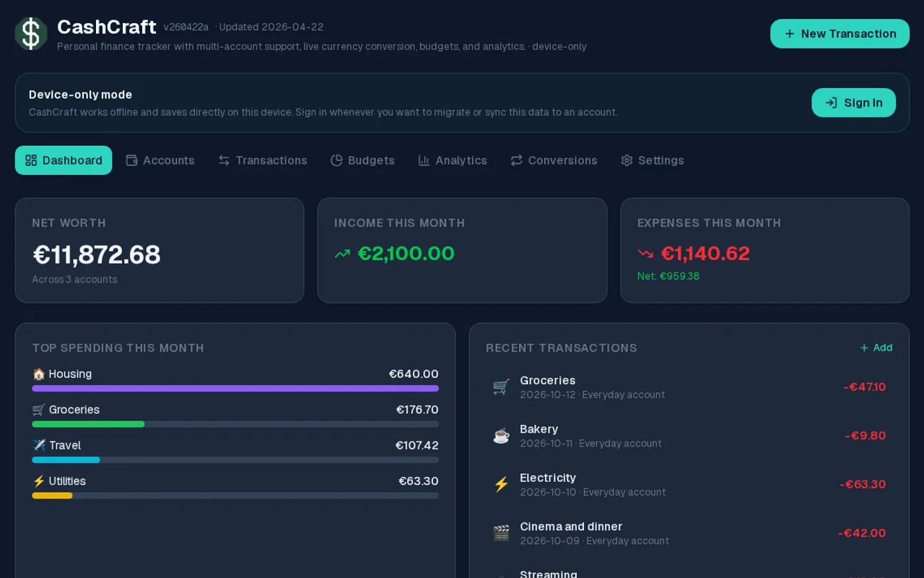924x578 pixels.
Task: Click the shopping cart icon beside Groceries transaction
Action: click(501, 387)
